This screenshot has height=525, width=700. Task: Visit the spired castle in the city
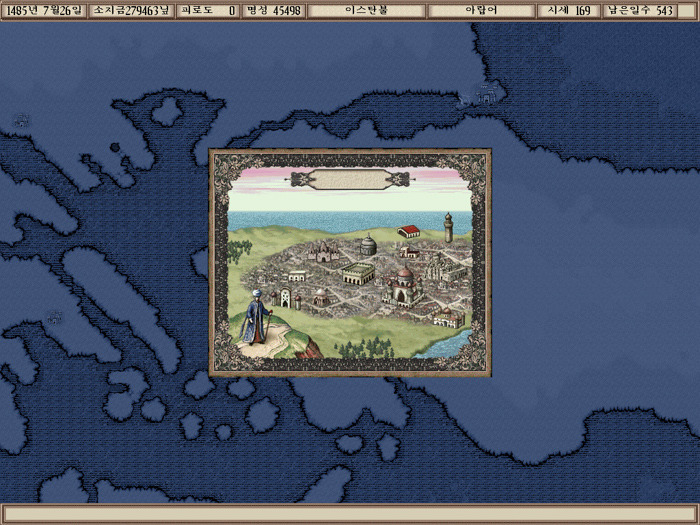[324, 252]
